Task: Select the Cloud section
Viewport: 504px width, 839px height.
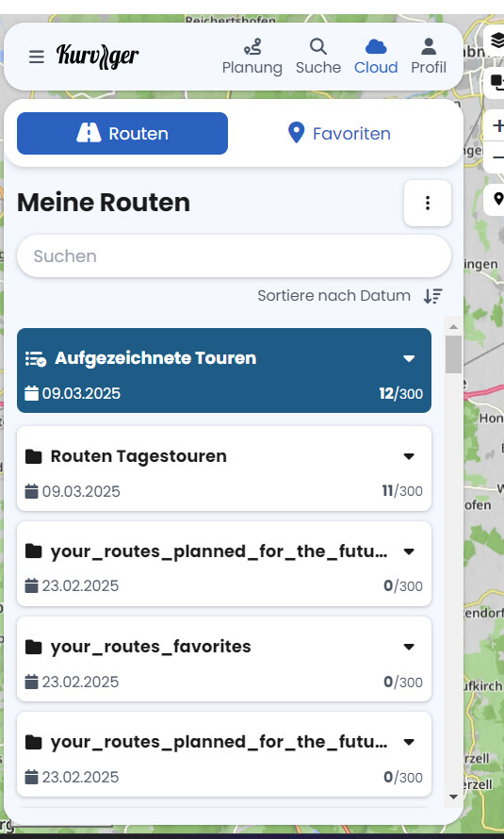Action: point(376,57)
